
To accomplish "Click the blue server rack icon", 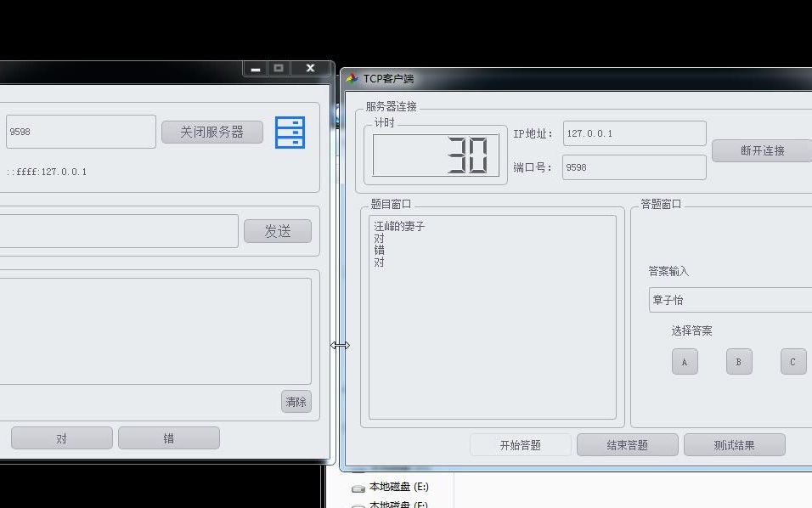I will point(290,133).
